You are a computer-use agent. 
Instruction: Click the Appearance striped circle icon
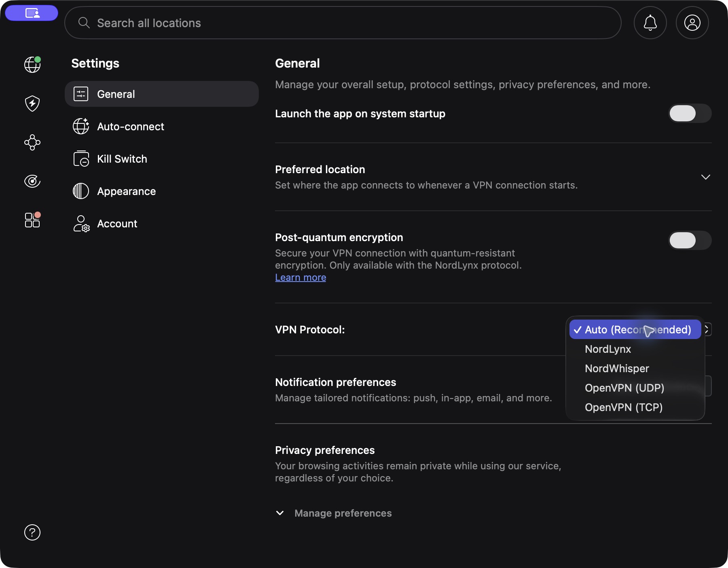click(81, 191)
